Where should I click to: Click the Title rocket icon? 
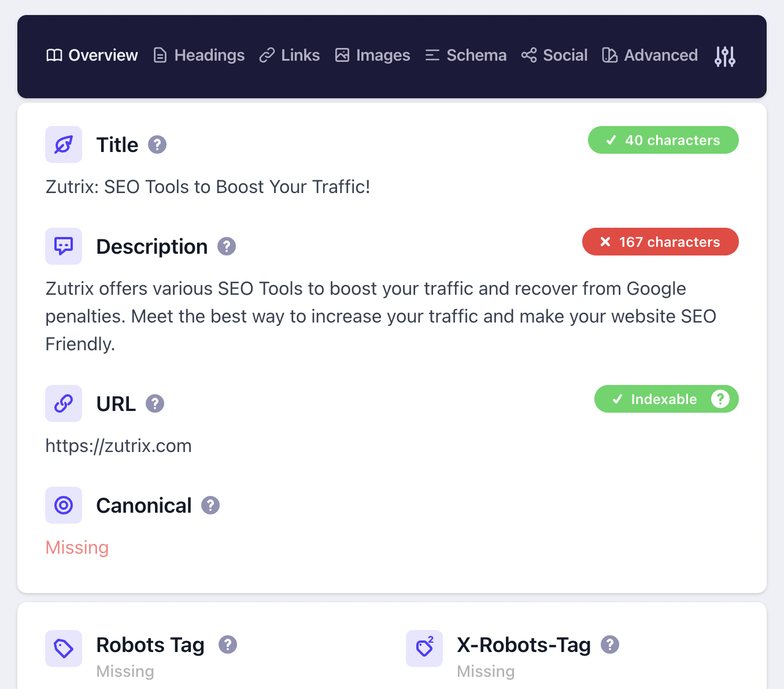pos(64,145)
